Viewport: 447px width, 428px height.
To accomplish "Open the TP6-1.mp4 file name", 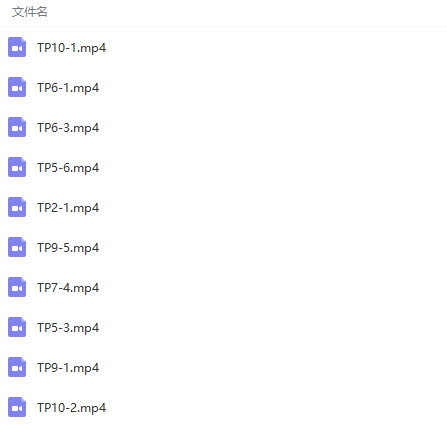I will coord(68,88).
